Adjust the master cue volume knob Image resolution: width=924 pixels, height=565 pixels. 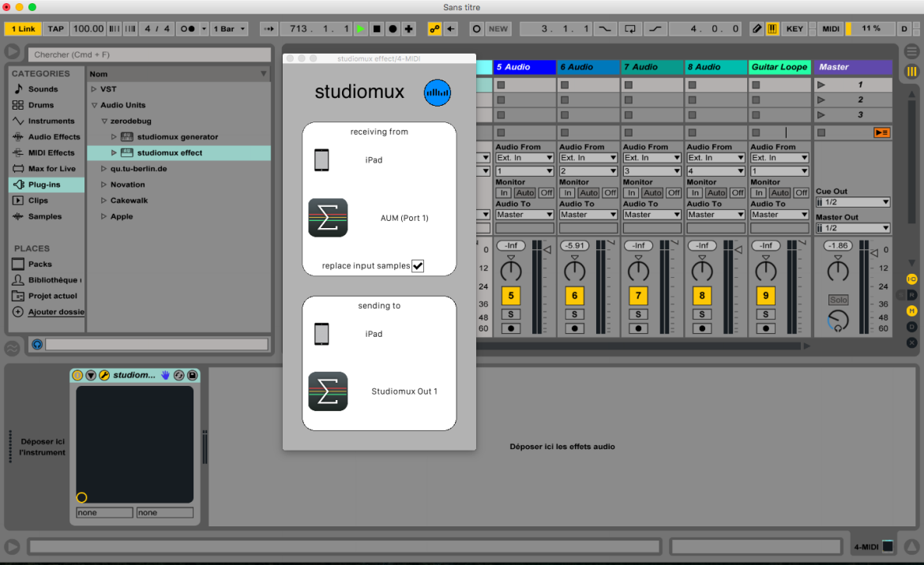838,321
